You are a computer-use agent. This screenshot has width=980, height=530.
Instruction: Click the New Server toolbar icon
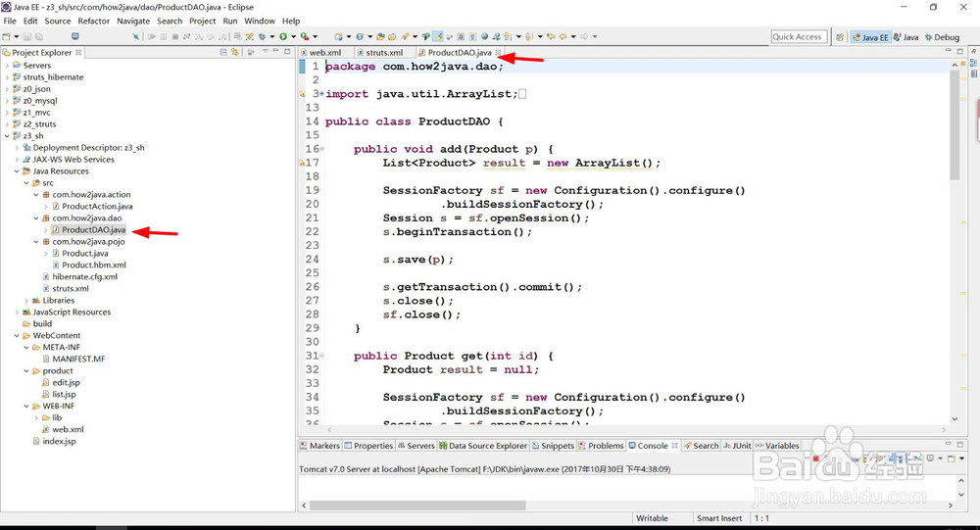point(339,36)
